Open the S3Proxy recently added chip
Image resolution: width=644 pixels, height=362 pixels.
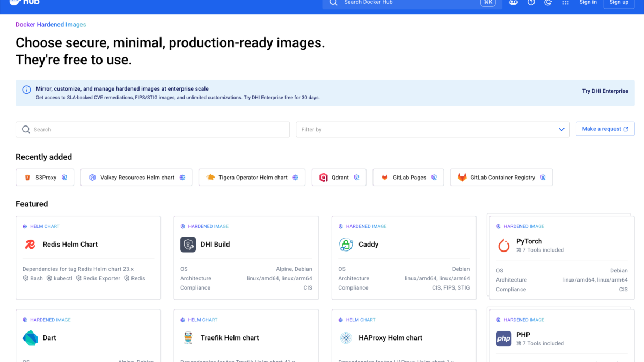pyautogui.click(x=45, y=178)
